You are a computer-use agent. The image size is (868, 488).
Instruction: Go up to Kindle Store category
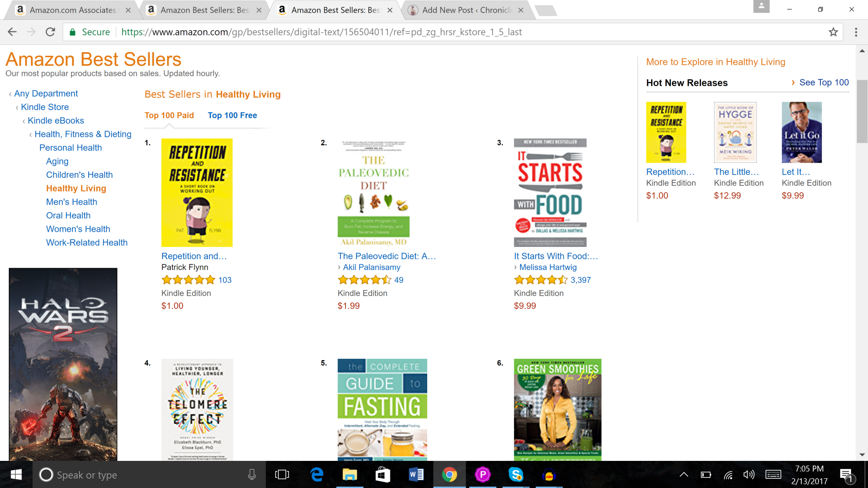[x=45, y=107]
